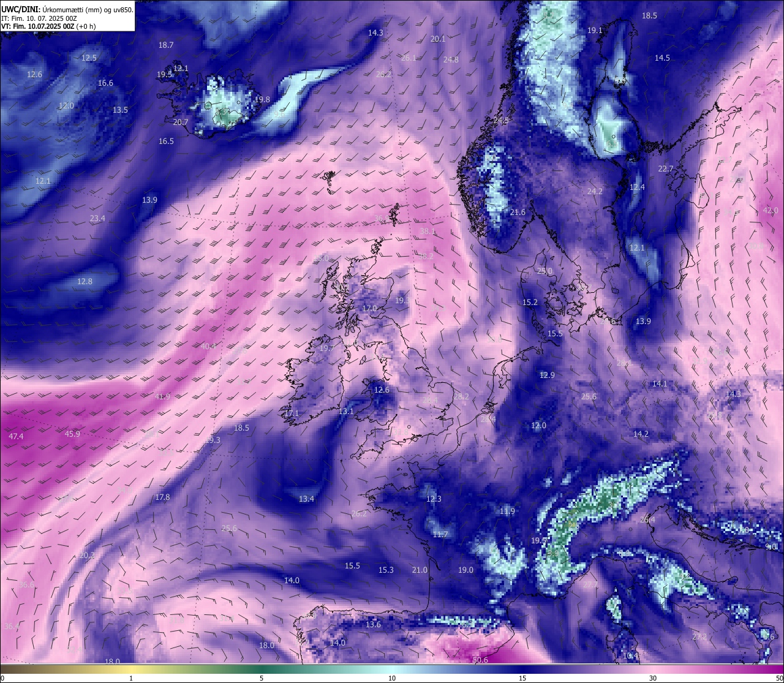Click the map value 15.3
784x683 pixels.
[x=386, y=570]
